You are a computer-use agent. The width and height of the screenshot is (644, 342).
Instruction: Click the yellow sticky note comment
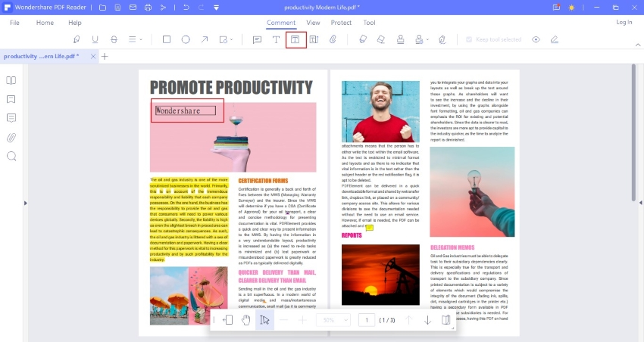(369, 228)
